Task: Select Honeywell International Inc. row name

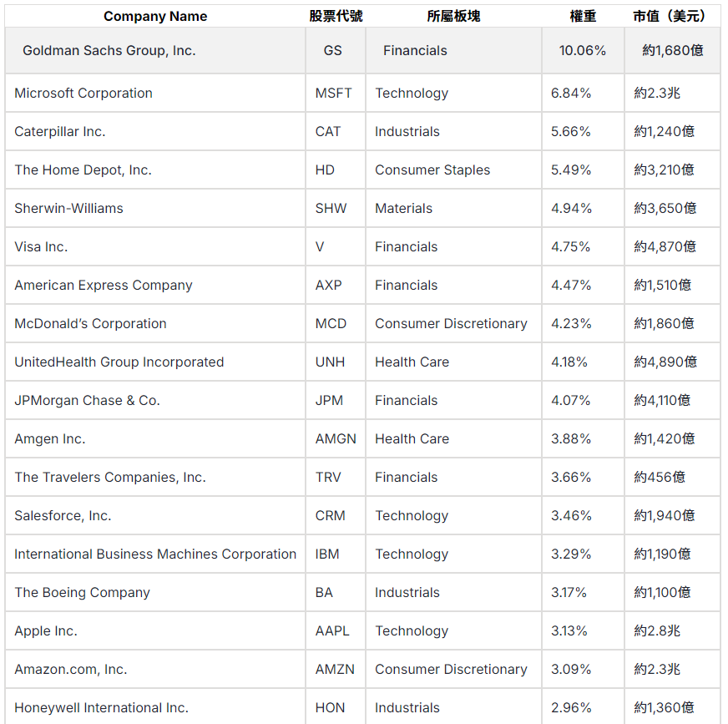Action: (101, 707)
